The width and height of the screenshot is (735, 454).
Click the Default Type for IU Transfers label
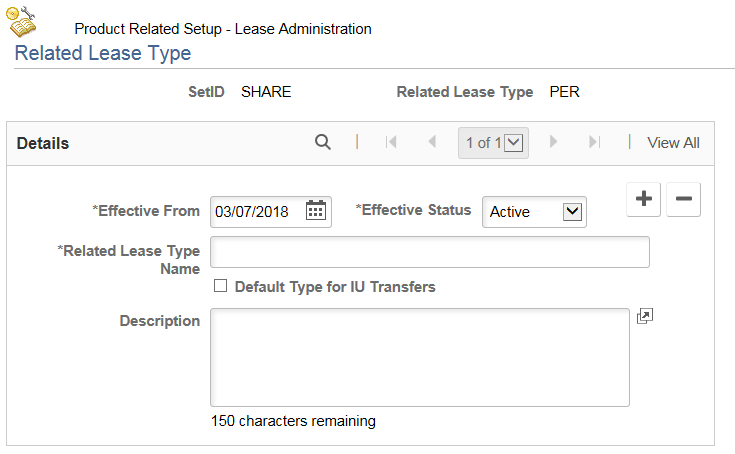pos(335,287)
